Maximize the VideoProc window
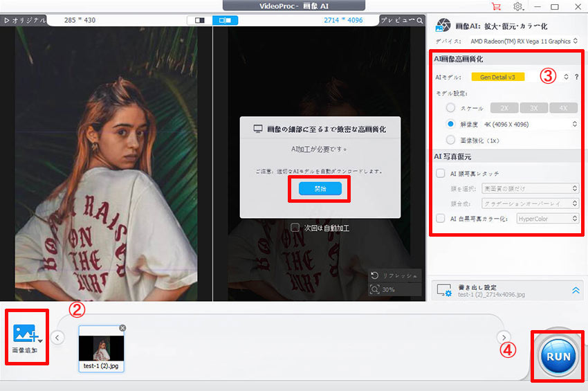Viewport: 588px width, 391px height. [x=555, y=6]
